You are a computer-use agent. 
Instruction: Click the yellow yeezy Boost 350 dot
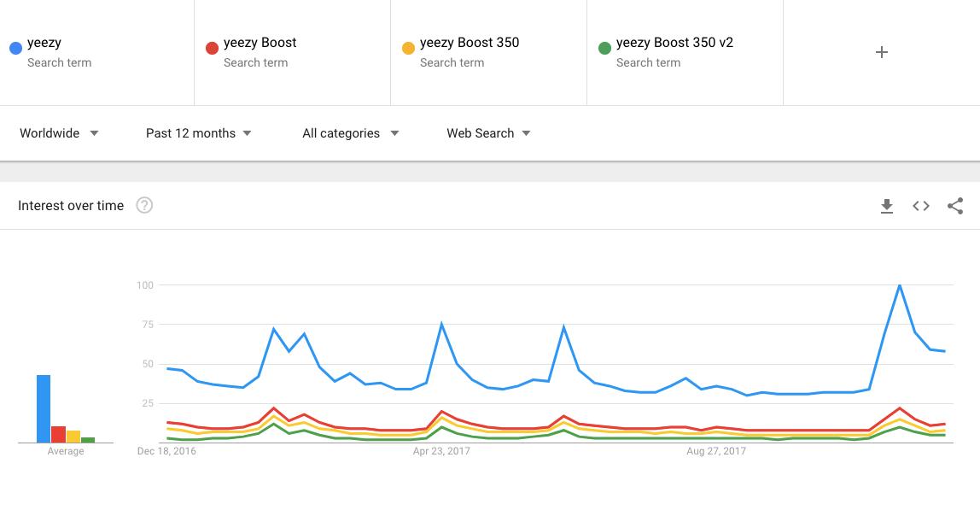[x=408, y=48]
